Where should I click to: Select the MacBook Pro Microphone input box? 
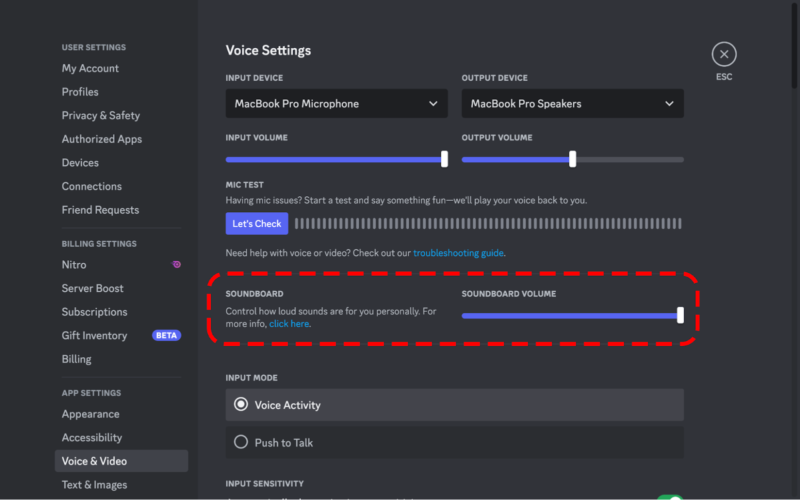pyautogui.click(x=336, y=104)
